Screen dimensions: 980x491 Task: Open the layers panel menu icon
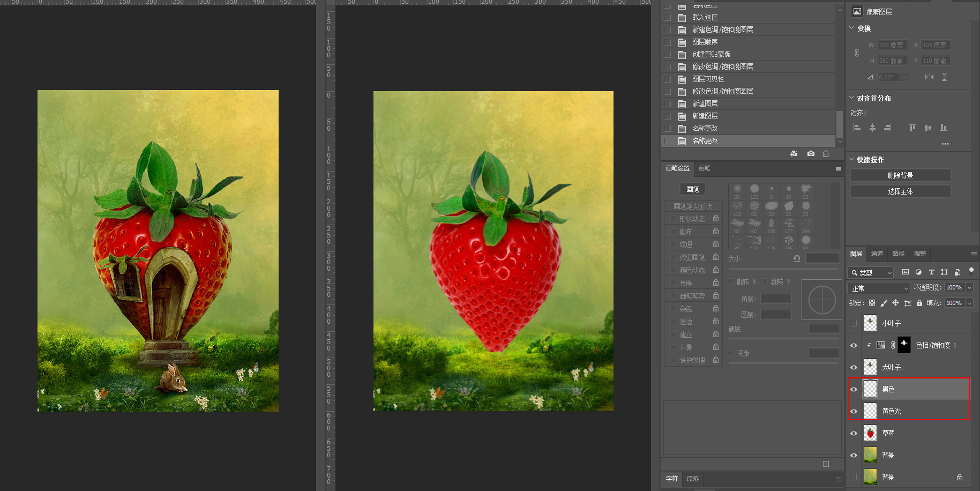pyautogui.click(x=974, y=254)
